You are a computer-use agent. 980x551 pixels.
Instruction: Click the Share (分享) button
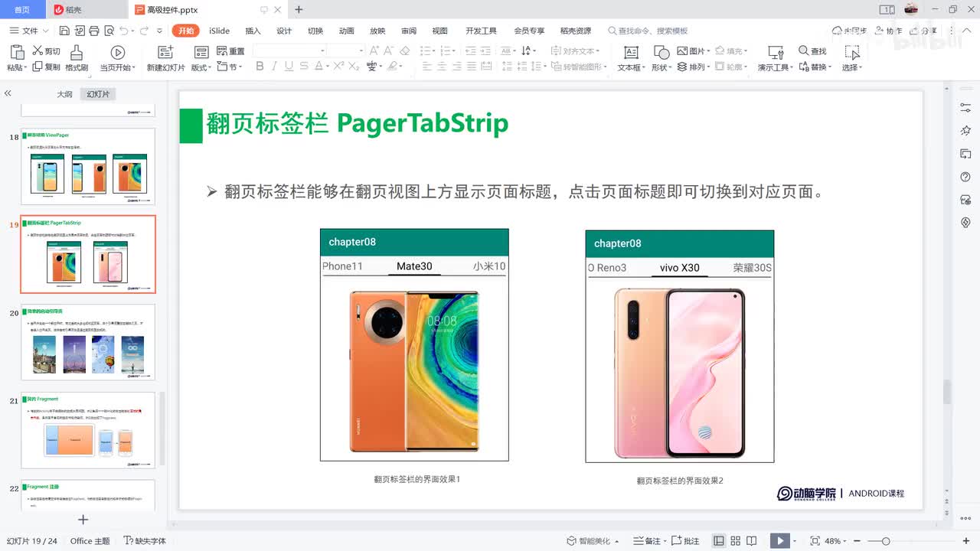point(924,31)
